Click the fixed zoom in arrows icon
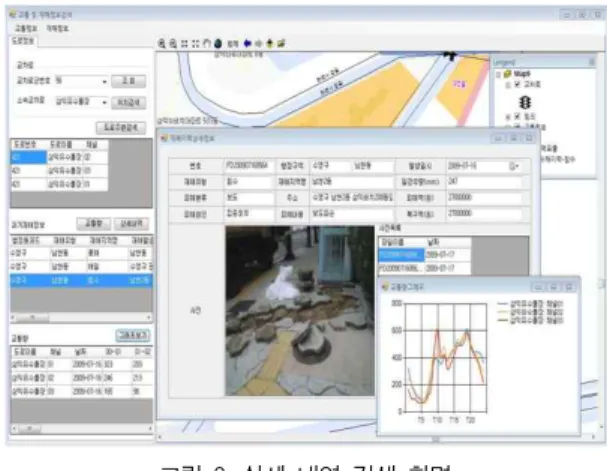The image size is (607, 471). pos(184,44)
